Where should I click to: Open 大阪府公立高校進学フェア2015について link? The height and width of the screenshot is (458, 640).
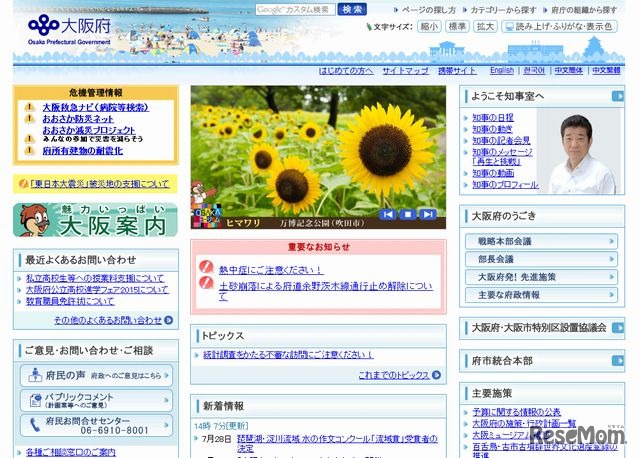[97, 290]
